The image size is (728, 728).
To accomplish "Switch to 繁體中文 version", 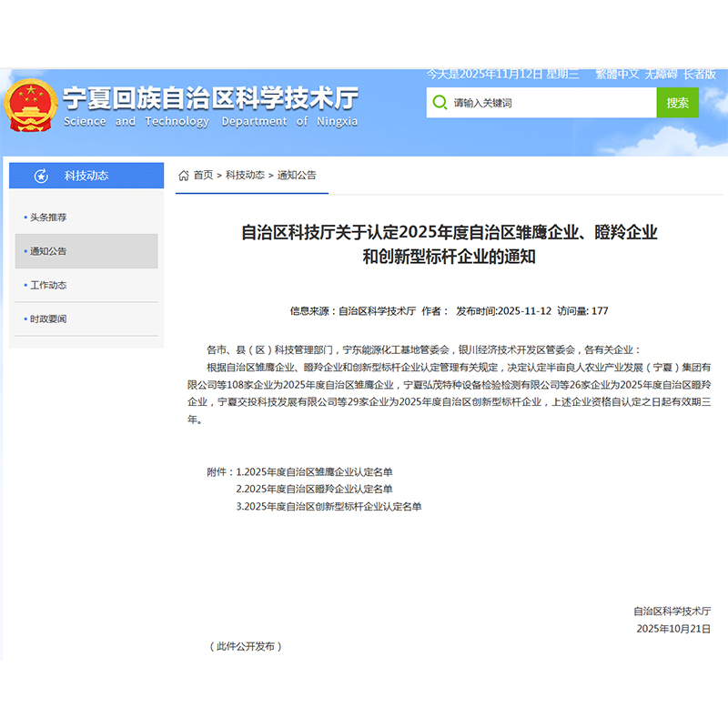I will (616, 74).
